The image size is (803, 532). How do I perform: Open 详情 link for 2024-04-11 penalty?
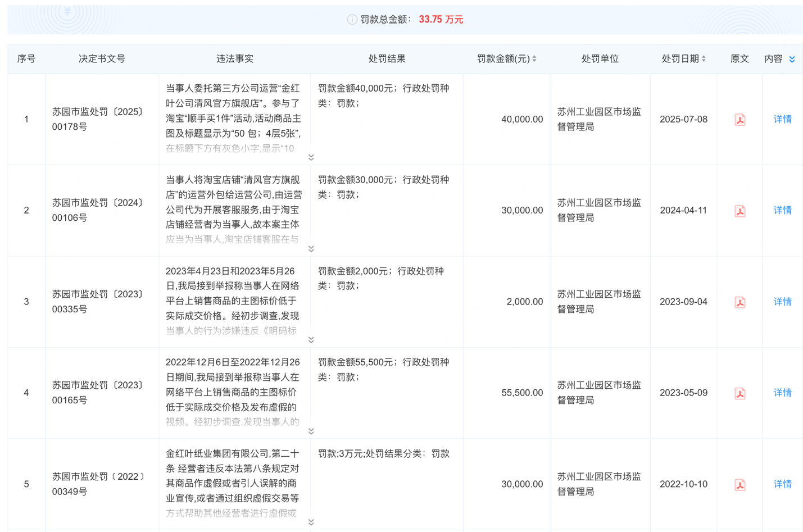point(782,210)
